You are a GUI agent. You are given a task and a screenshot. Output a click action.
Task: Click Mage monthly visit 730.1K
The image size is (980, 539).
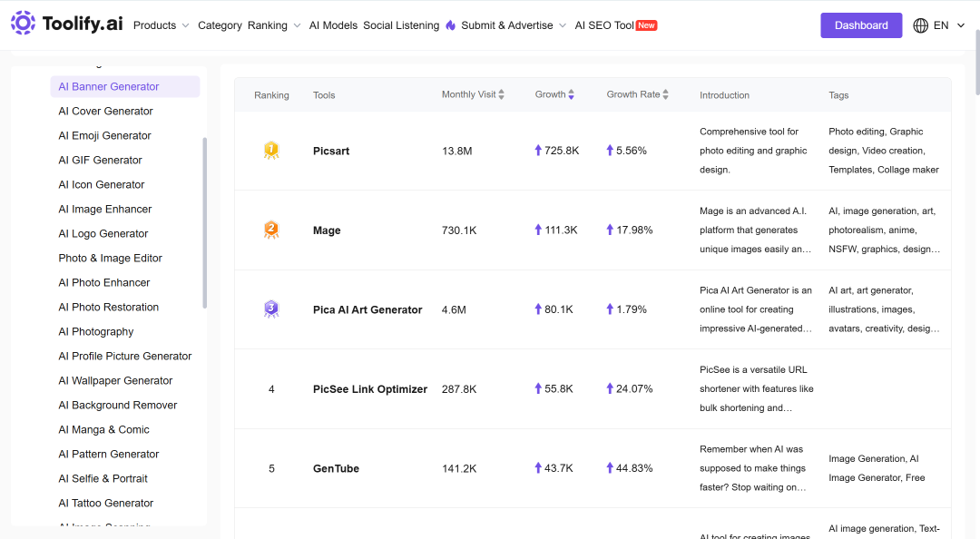[459, 230]
